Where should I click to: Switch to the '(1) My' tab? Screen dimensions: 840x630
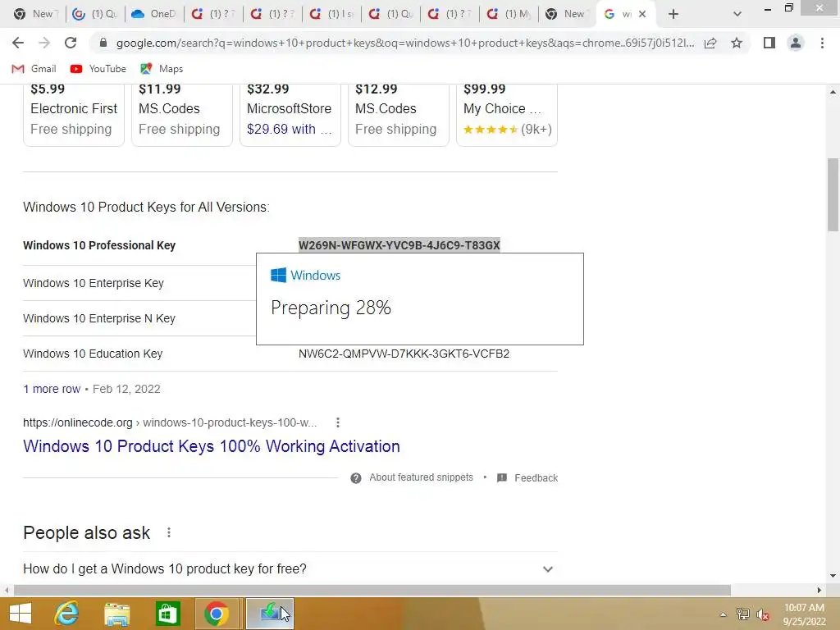[509, 14]
